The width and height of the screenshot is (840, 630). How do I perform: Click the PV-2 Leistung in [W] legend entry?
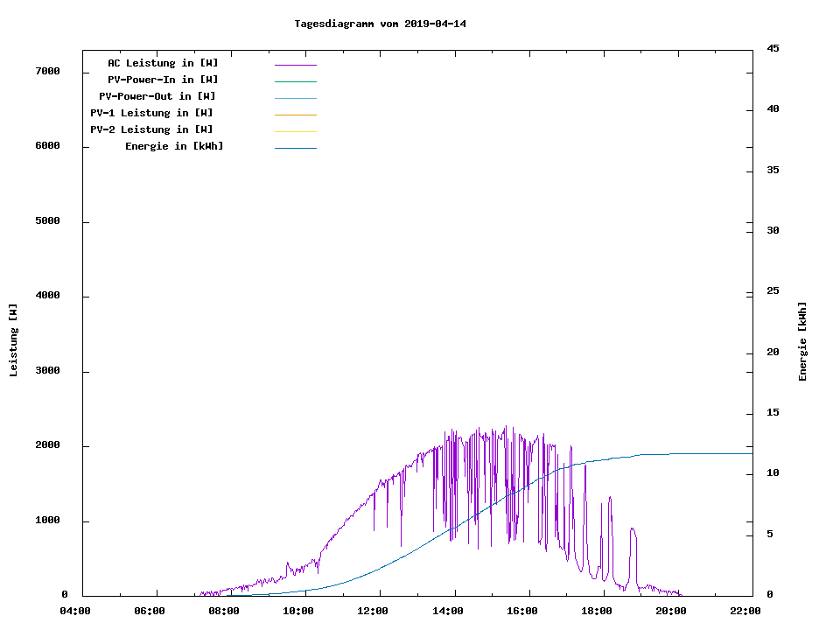(151, 129)
